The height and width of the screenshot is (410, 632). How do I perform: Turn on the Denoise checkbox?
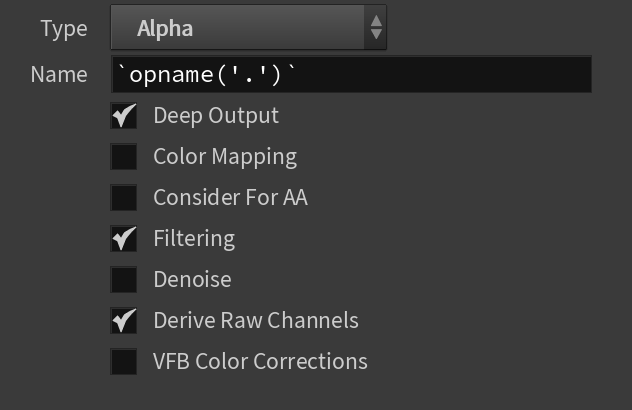click(124, 279)
